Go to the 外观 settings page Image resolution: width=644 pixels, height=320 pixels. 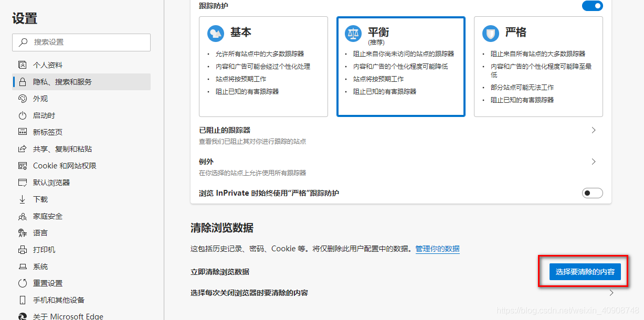pyautogui.click(x=81, y=99)
